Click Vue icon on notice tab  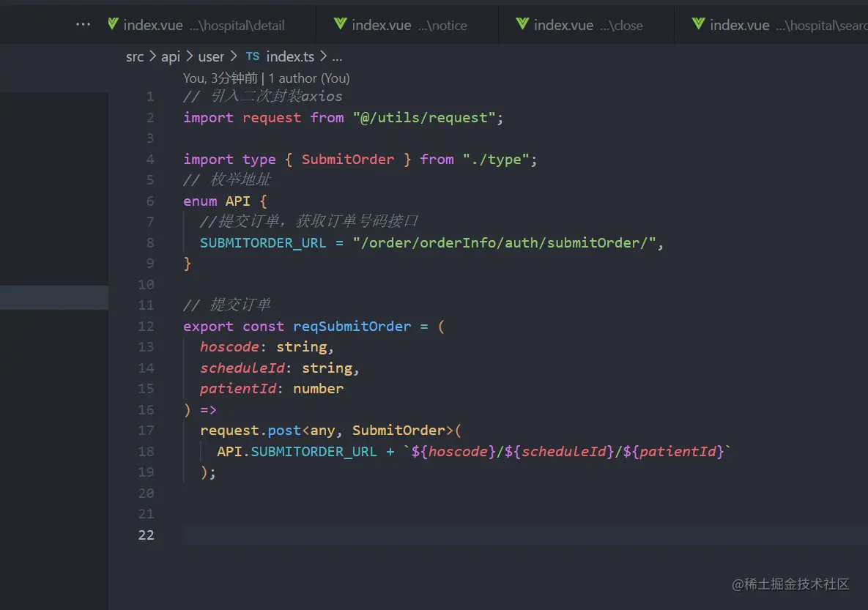[340, 24]
